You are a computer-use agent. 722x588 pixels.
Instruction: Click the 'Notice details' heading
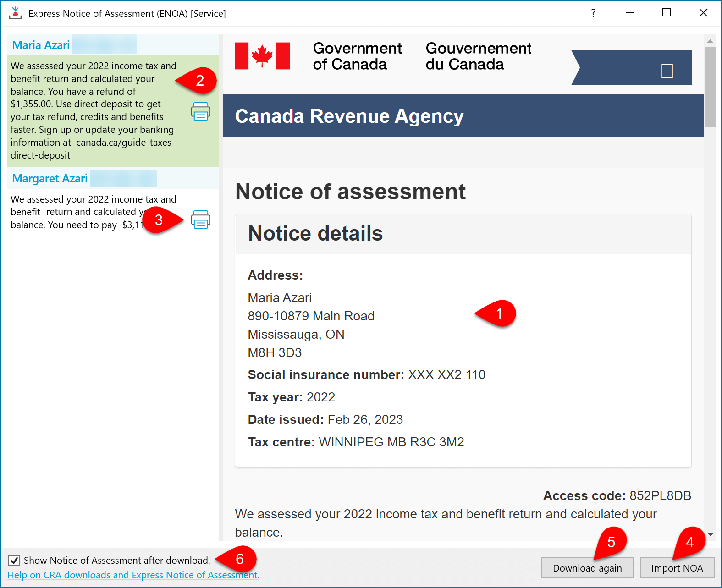[x=315, y=233]
